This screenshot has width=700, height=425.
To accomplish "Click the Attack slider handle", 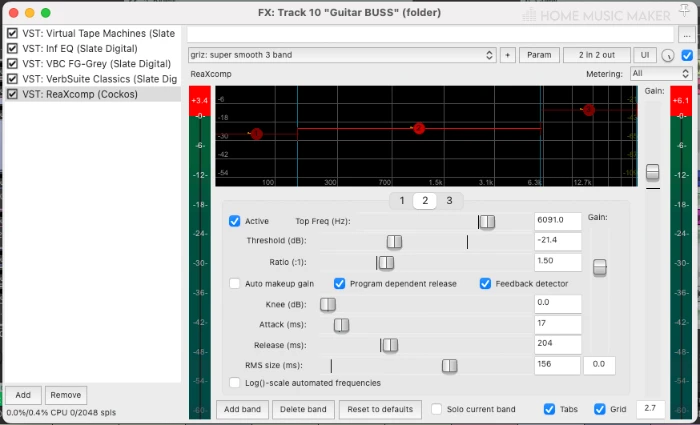I will [x=342, y=325].
